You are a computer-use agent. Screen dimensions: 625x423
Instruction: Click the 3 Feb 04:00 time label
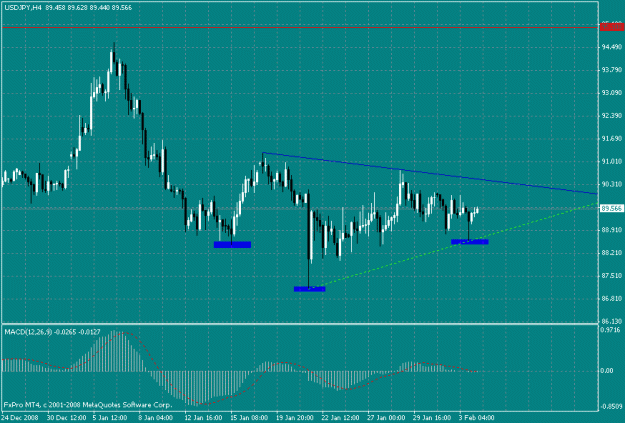click(477, 417)
